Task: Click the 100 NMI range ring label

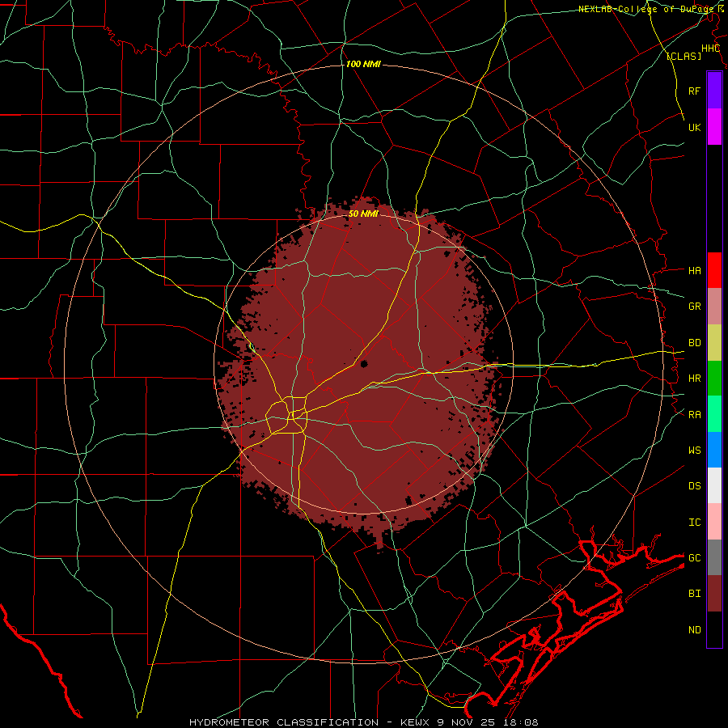Action: (x=363, y=64)
